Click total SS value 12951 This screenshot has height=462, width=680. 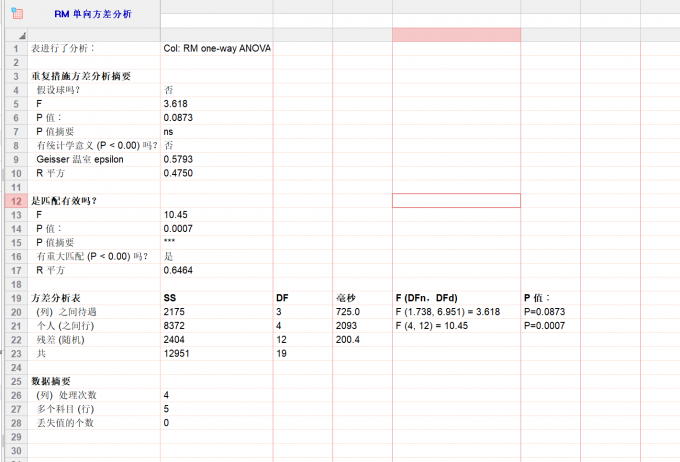pyautogui.click(x=177, y=354)
